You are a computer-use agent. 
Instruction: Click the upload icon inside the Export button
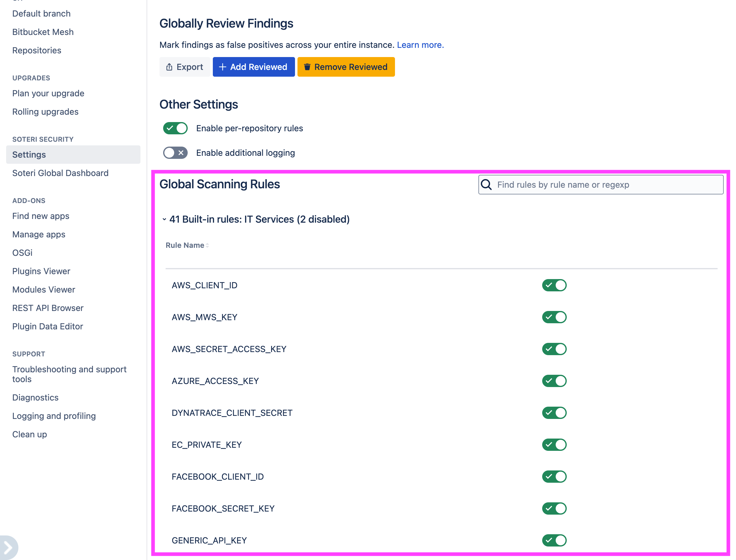[169, 67]
